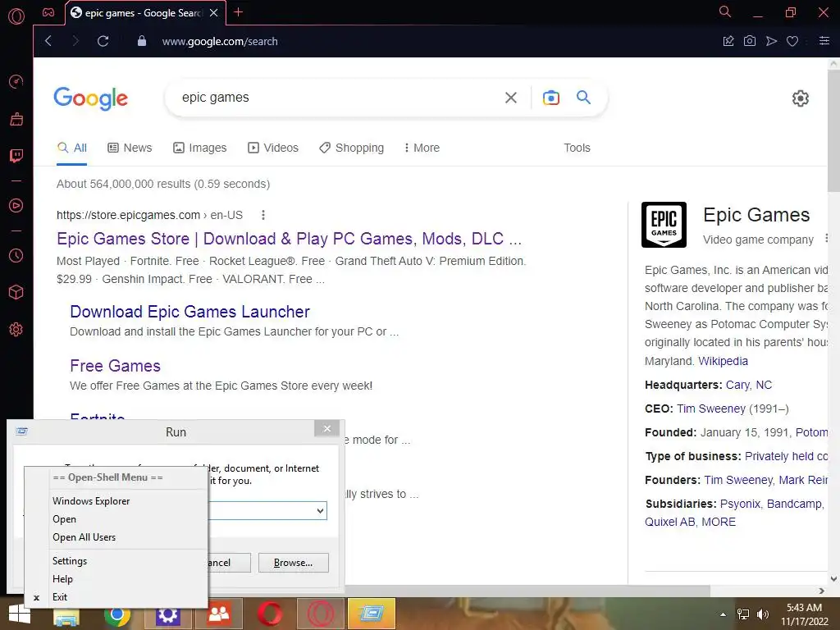Select Exit in Open-Shell menu
The image size is (840, 630).
pyautogui.click(x=59, y=597)
